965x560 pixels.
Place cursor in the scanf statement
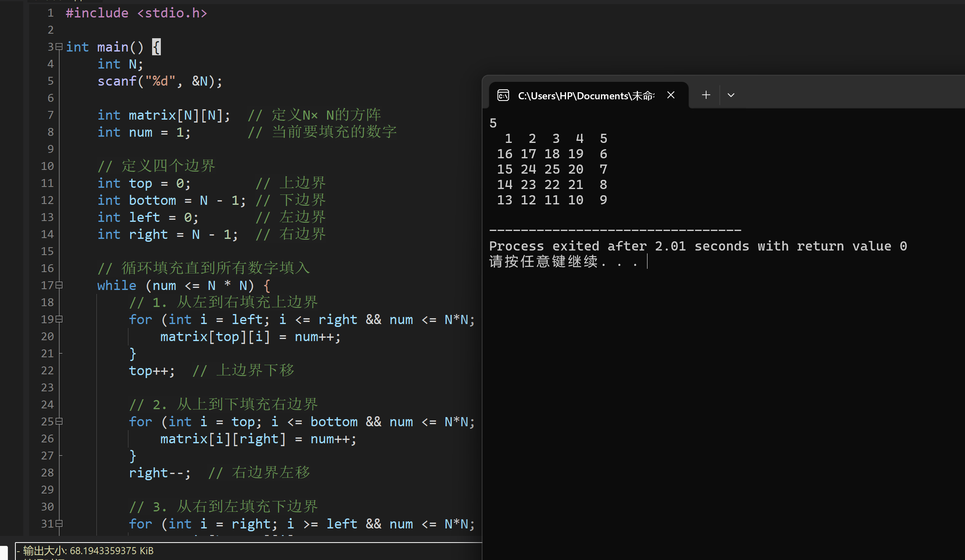tap(160, 81)
